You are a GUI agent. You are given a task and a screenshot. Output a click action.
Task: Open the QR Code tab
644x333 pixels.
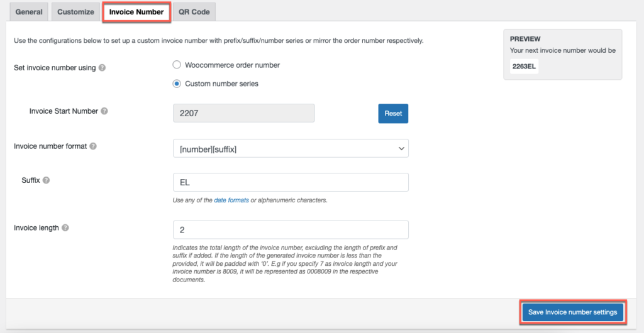coord(194,12)
